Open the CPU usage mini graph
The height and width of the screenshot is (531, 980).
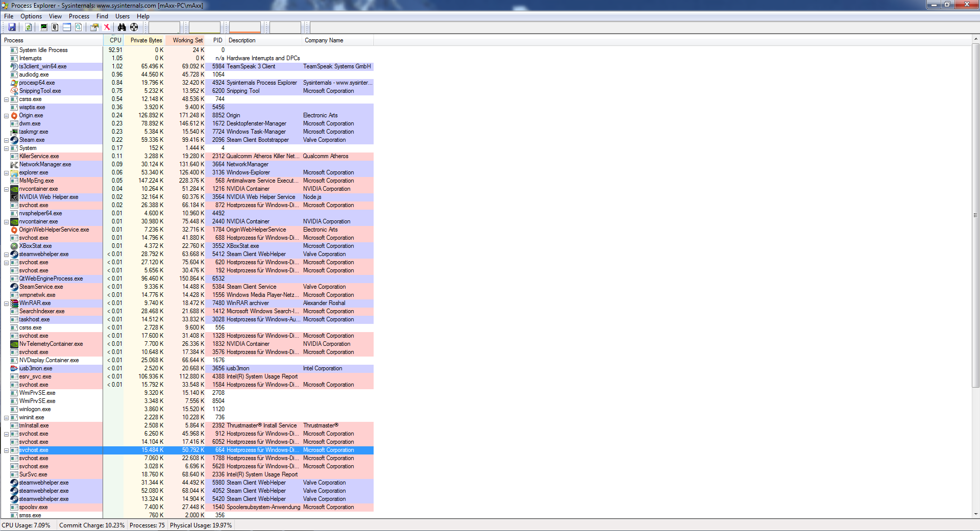[x=164, y=28]
